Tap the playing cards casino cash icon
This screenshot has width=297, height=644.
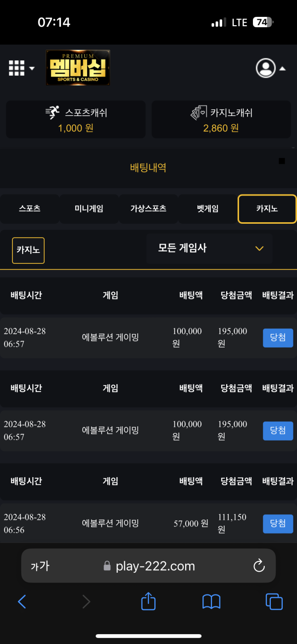click(x=199, y=113)
